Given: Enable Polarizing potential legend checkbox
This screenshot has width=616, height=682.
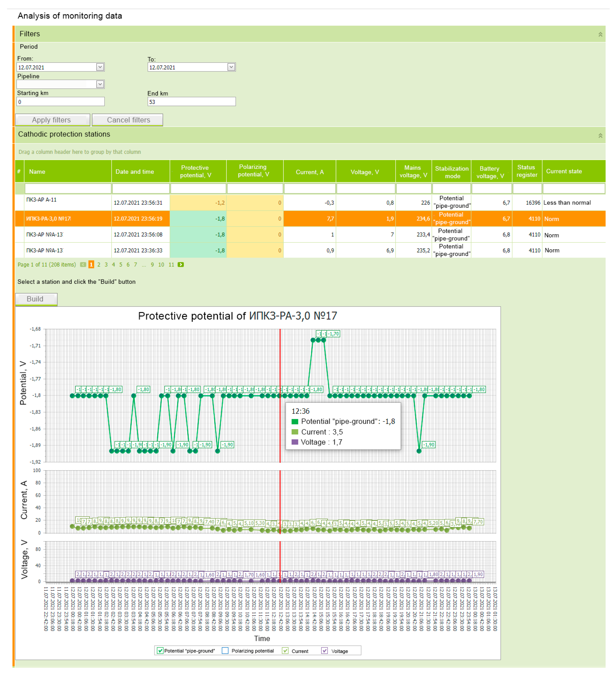Looking at the screenshot, I should (225, 651).
